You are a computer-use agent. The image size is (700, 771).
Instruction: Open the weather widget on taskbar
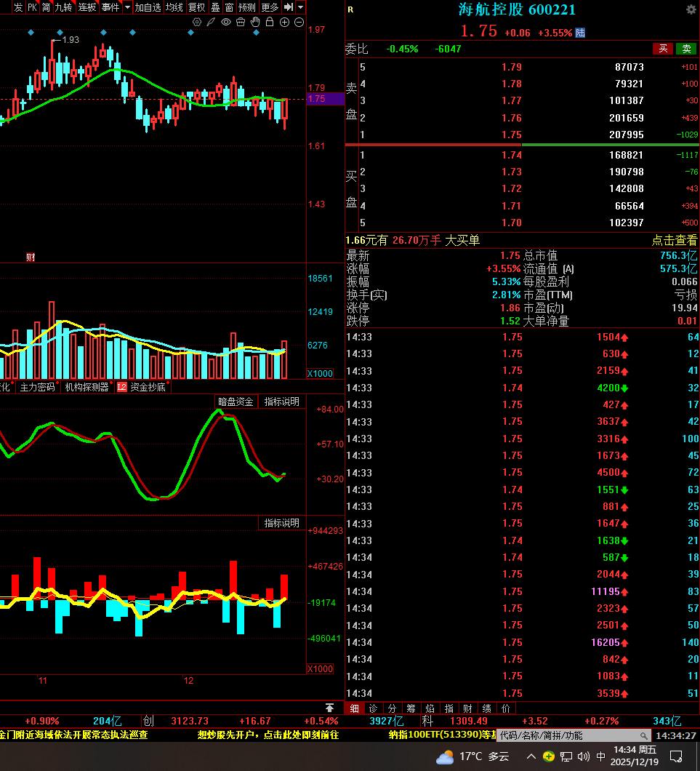[472, 756]
